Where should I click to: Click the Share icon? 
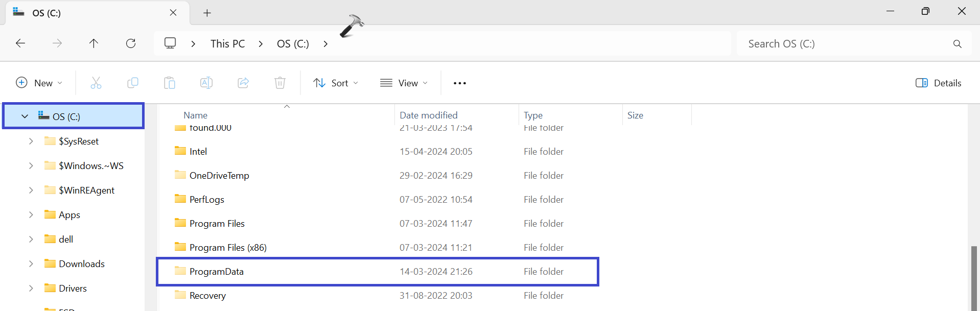click(243, 83)
